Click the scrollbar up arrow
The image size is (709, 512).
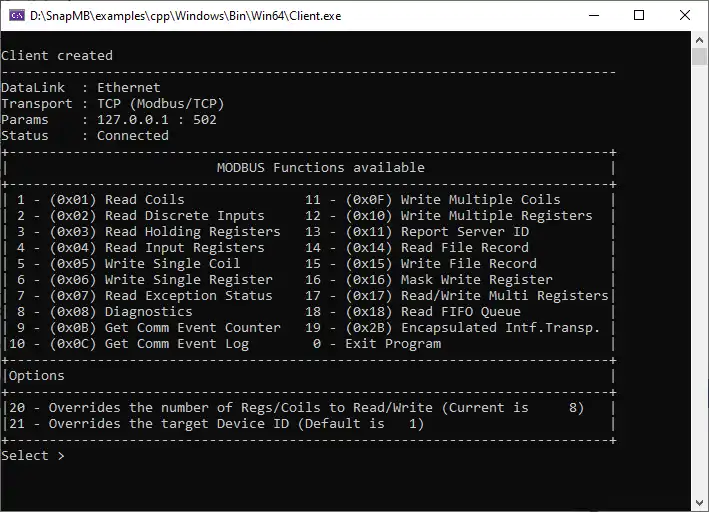700,39
